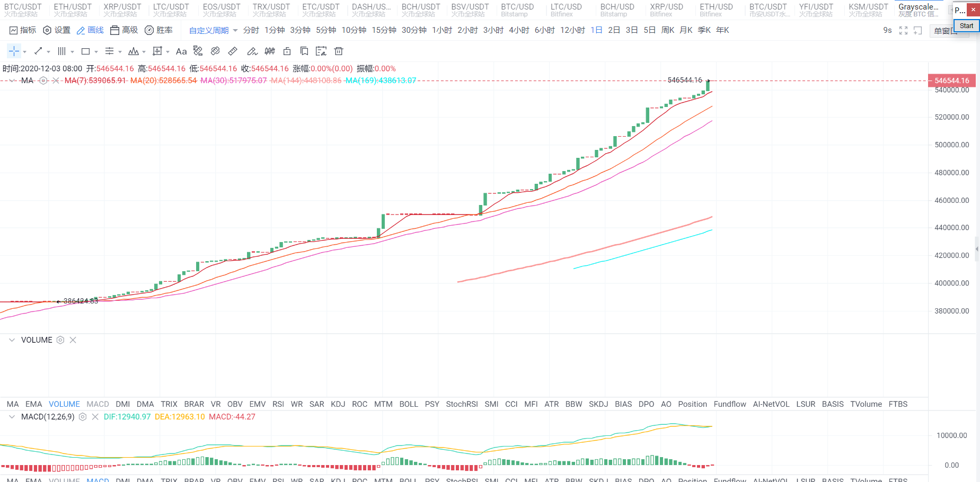Click the right side panel collapse handle
The width and height of the screenshot is (980, 482).
977,248
